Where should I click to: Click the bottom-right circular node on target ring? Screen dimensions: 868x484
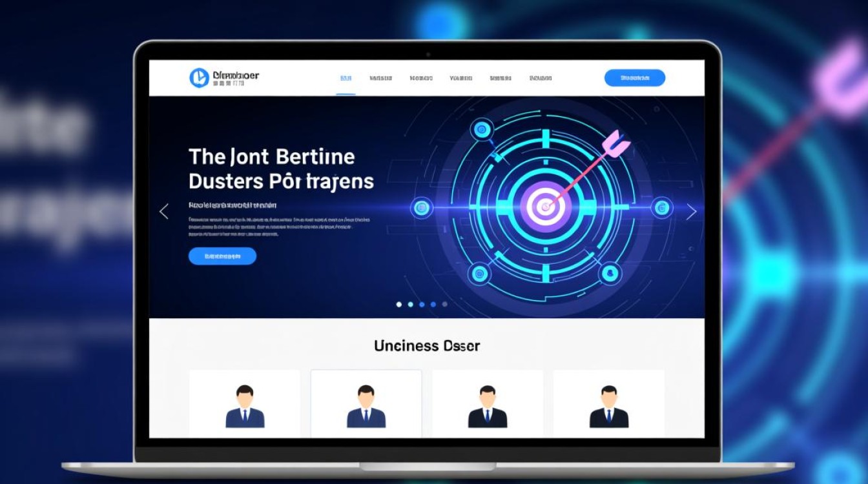(x=610, y=274)
